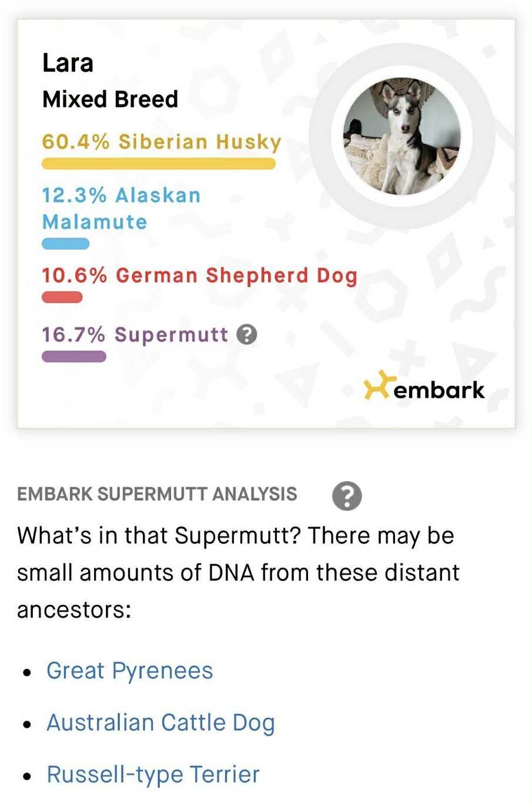Click the purple Supermutt percentage bar
532x806 pixels.
[x=73, y=356]
